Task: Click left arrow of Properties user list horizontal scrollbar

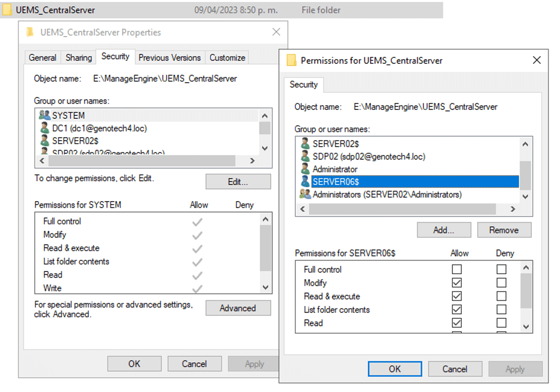Action: pos(42,161)
